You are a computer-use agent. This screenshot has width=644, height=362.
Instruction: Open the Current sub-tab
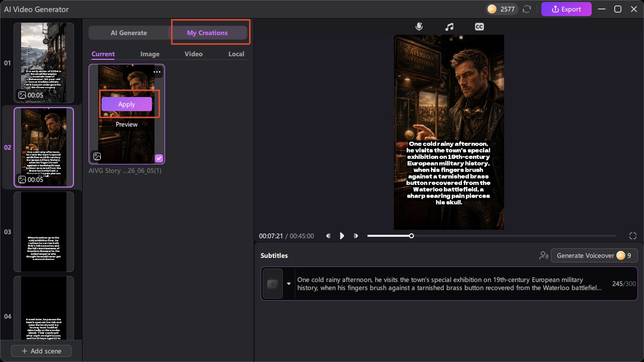pyautogui.click(x=103, y=54)
